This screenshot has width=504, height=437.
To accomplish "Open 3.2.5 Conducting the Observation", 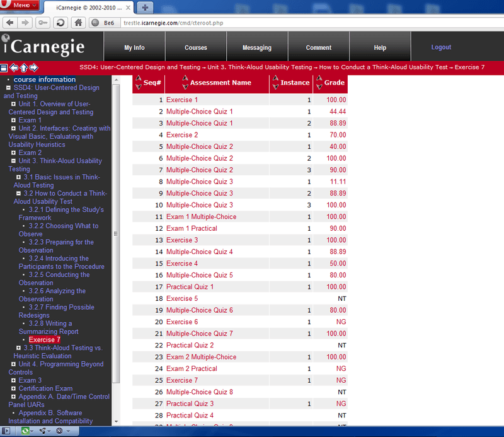I will 54,279.
